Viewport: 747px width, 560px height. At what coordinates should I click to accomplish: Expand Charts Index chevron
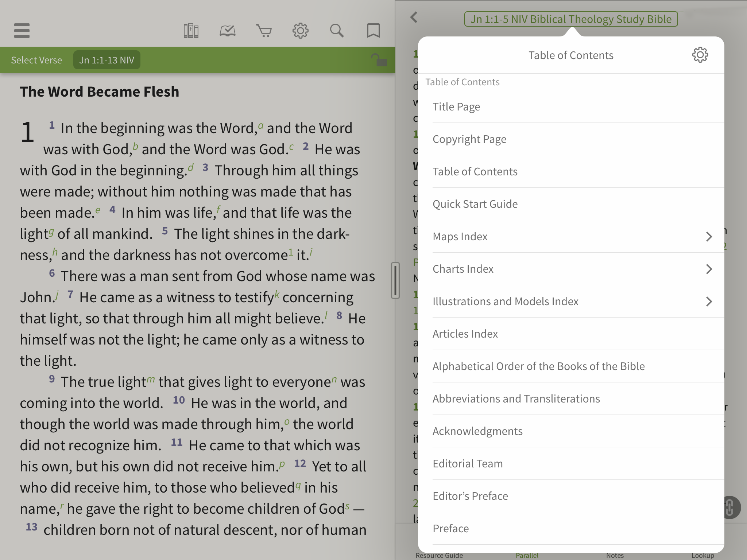tap(709, 269)
